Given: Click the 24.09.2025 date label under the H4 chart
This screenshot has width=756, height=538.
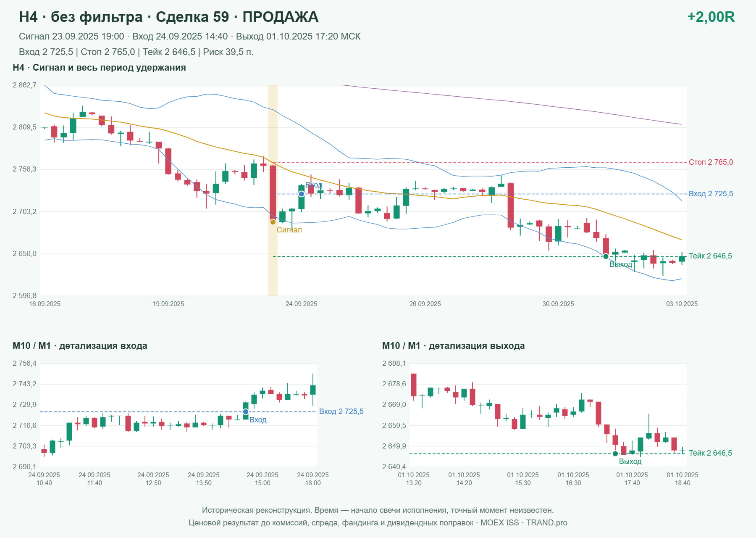Looking at the screenshot, I should 302,304.
